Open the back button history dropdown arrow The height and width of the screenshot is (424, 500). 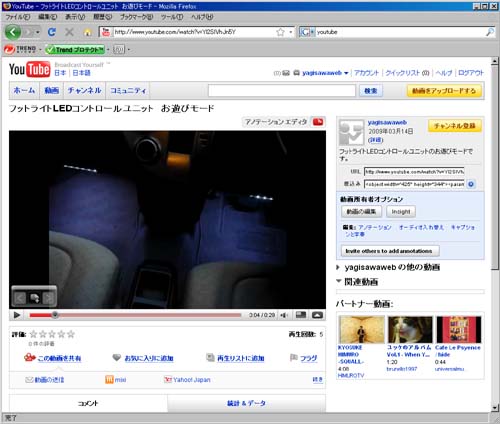point(38,32)
